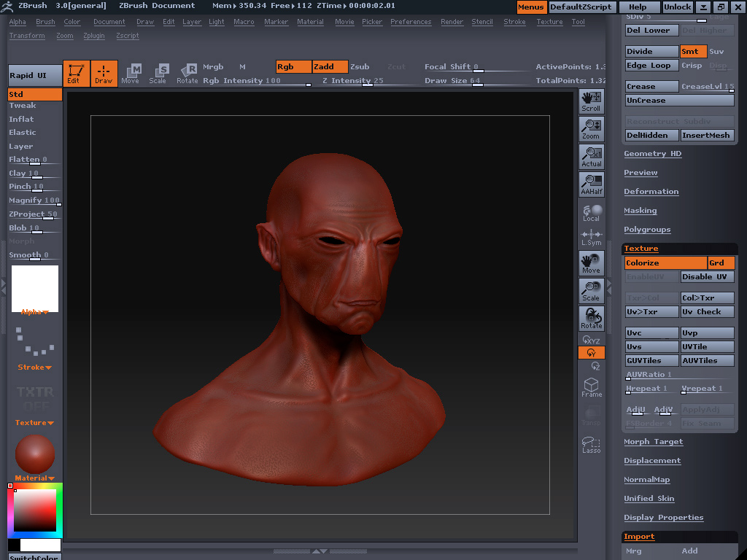Image resolution: width=747 pixels, height=560 pixels.
Task: Click the Zoom canvas icon
Action: (x=591, y=129)
